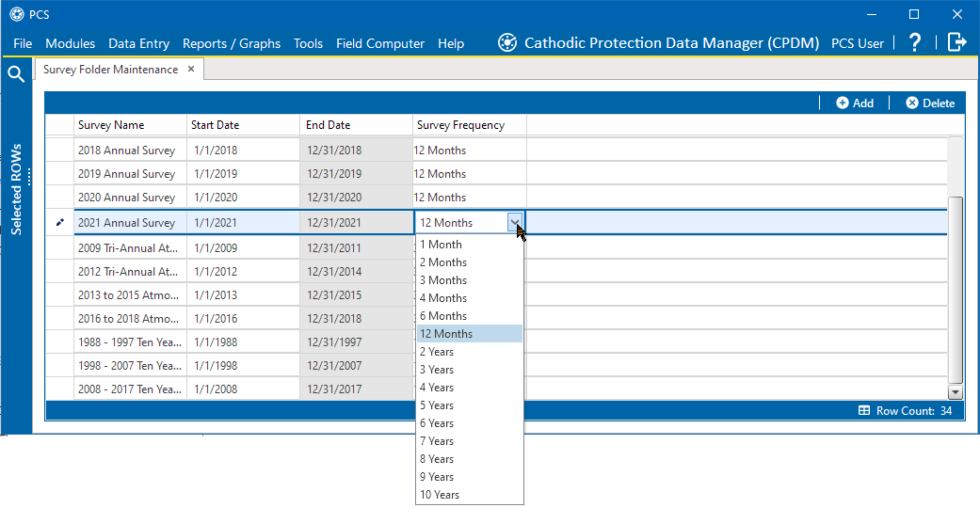The image size is (980, 508).
Task: Open the Tools menu
Action: click(308, 43)
